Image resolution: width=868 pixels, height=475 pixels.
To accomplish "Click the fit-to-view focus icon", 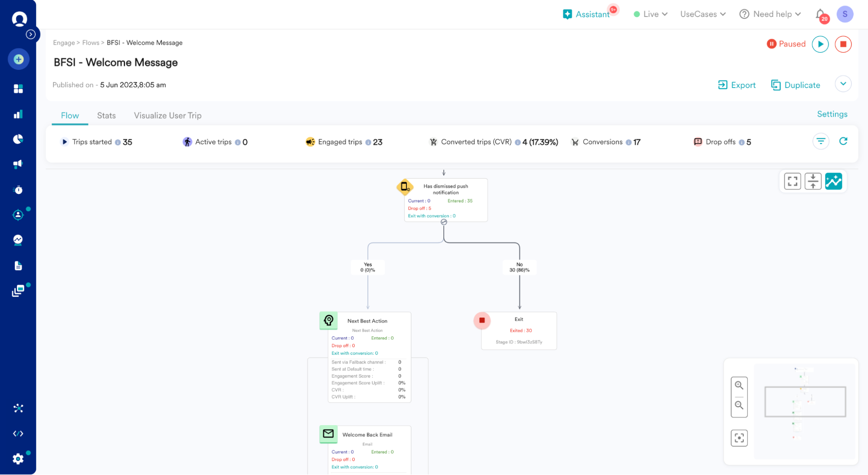I will point(739,438).
